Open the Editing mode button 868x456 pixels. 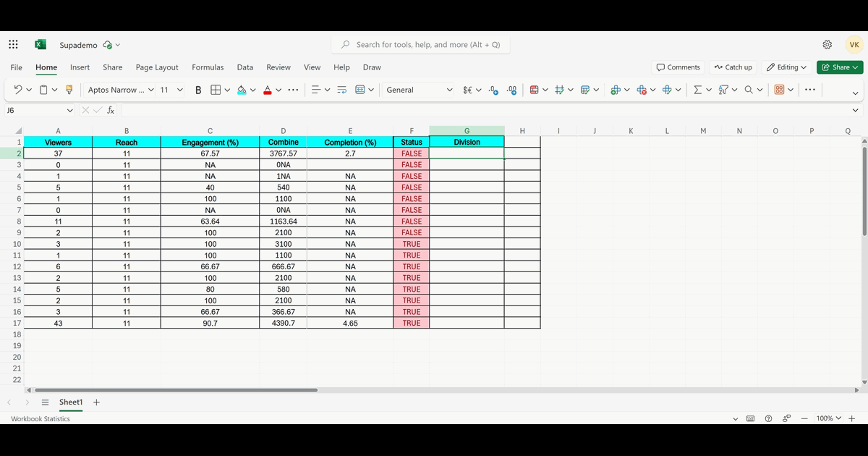(x=786, y=67)
